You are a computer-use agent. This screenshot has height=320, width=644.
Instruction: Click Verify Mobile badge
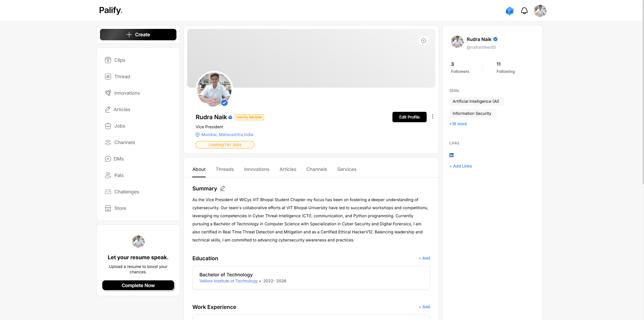click(249, 117)
